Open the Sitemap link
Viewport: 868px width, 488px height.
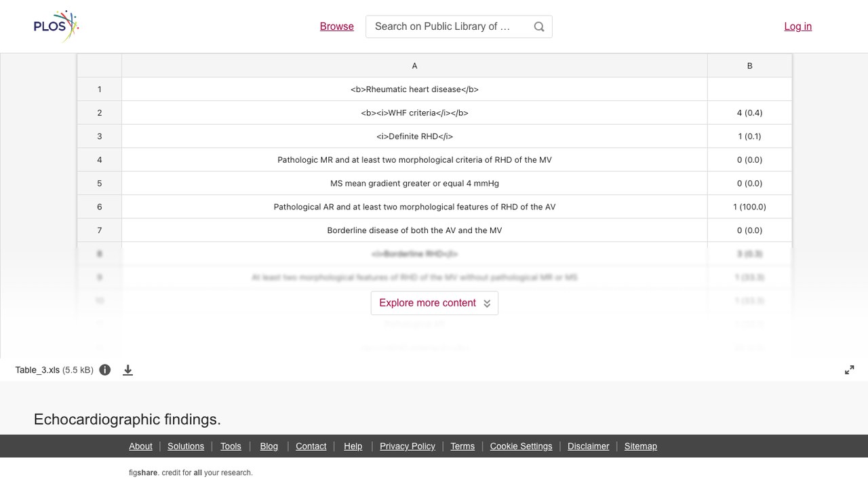coord(641,446)
